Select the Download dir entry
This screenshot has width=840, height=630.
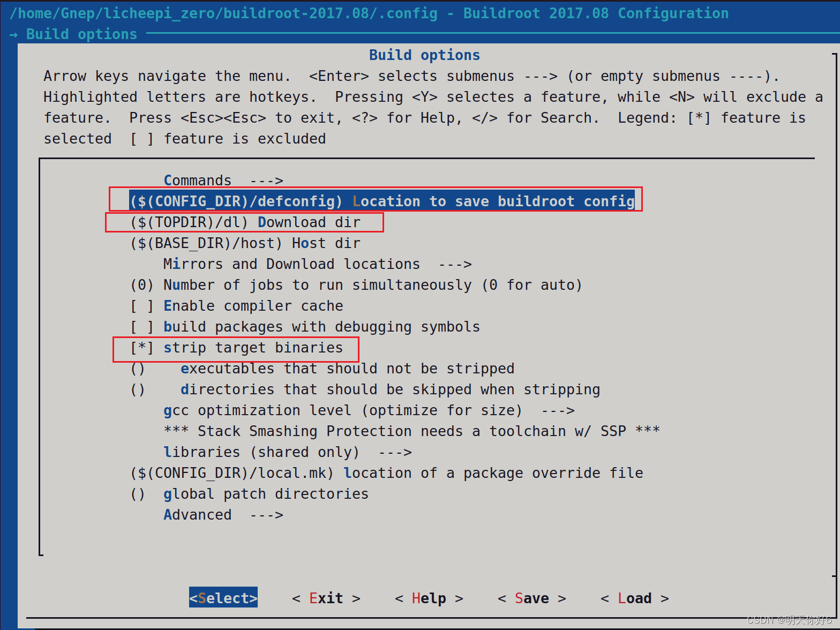coord(245,222)
